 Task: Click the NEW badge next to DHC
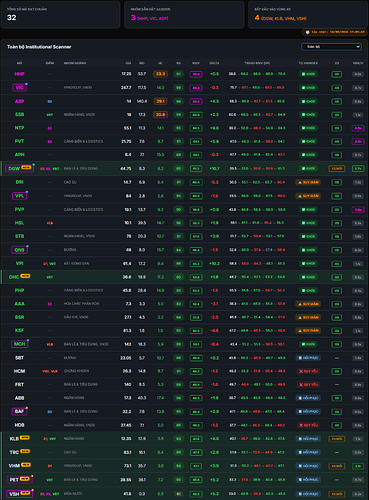click(25, 276)
